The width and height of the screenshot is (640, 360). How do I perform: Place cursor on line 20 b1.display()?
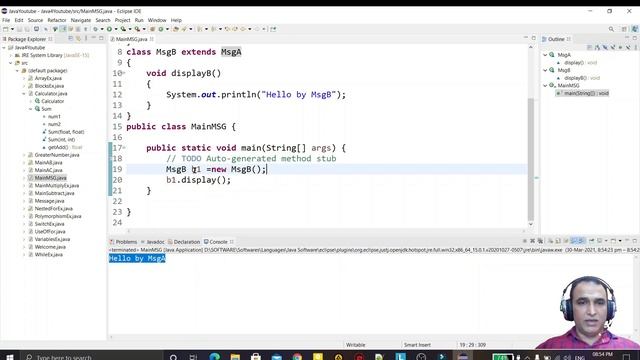(x=198, y=180)
